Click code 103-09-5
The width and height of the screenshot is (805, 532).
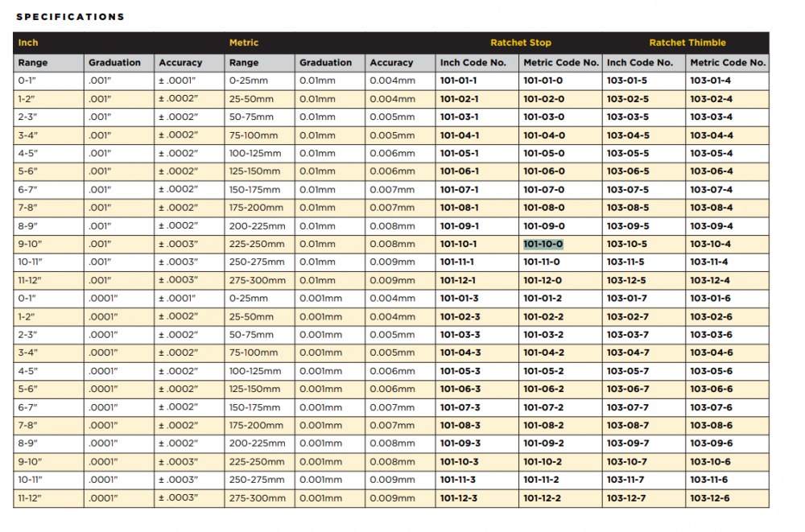pos(628,226)
